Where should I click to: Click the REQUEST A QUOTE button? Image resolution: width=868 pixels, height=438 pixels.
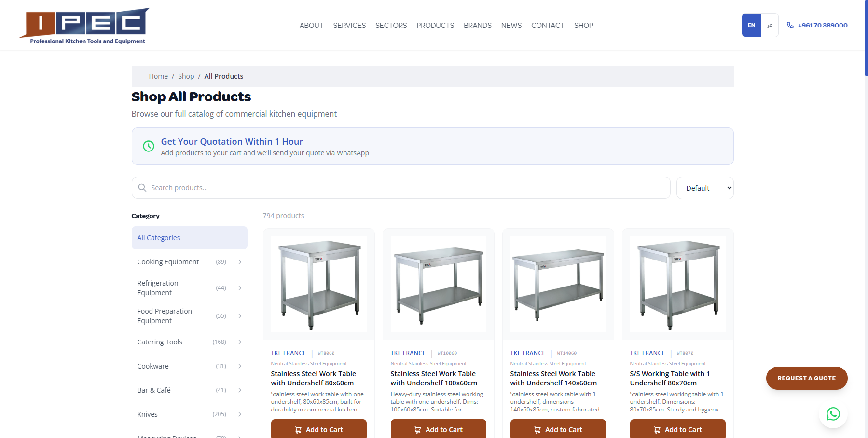point(806,378)
